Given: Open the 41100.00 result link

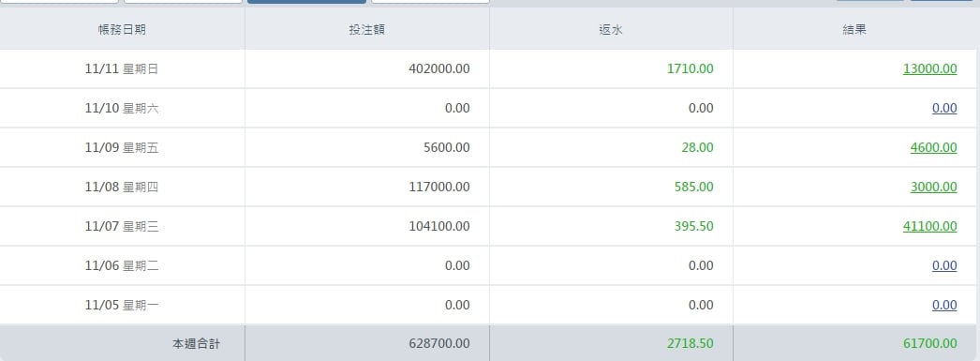Looking at the screenshot, I should coord(929,227).
